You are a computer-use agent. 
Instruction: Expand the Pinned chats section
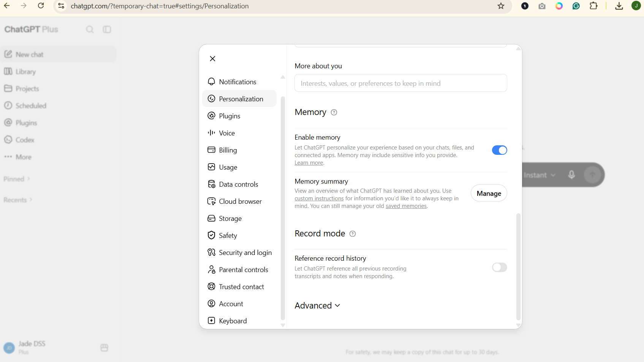(x=17, y=179)
